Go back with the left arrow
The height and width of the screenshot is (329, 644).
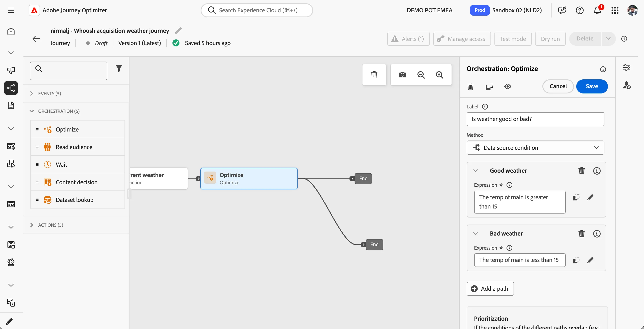[36, 38]
